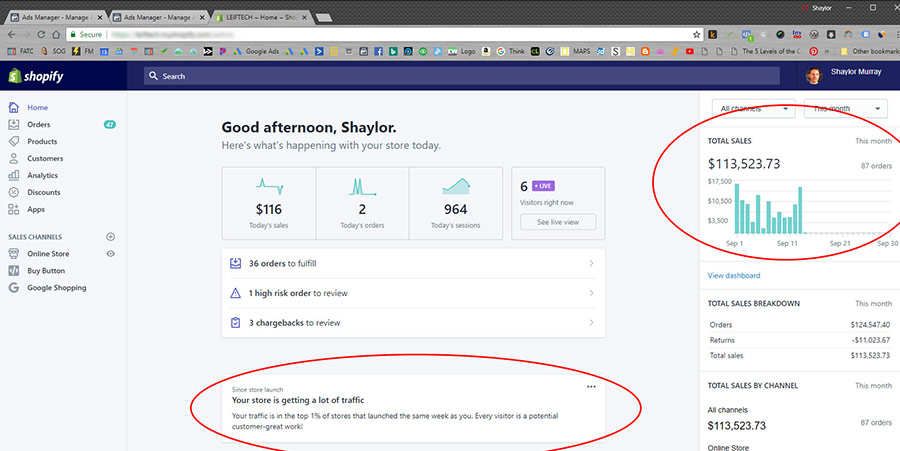View Online Store with the eye icon
900x451 pixels.
111,254
